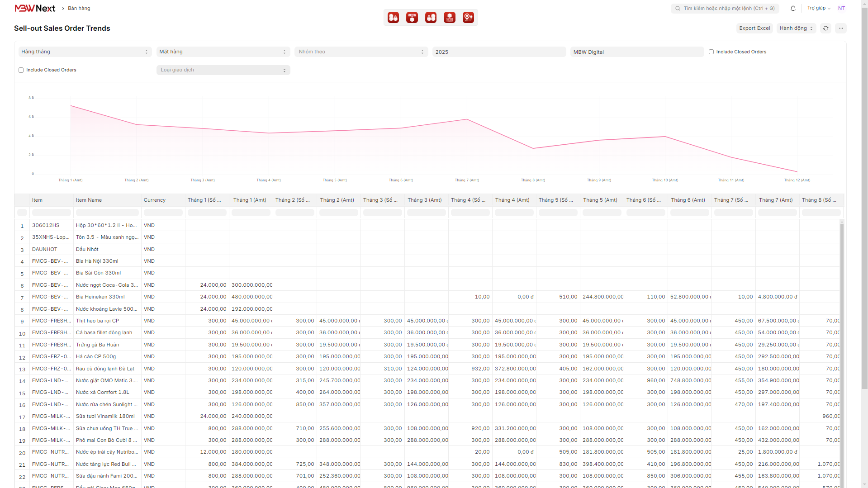
Task: Expand the Mặt hàng dropdown
Action: [x=223, y=52]
